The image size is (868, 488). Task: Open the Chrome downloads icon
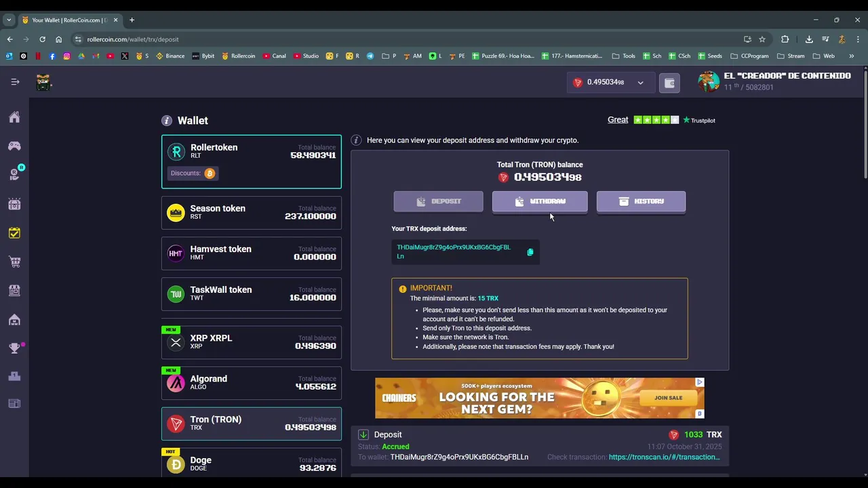pos(809,39)
